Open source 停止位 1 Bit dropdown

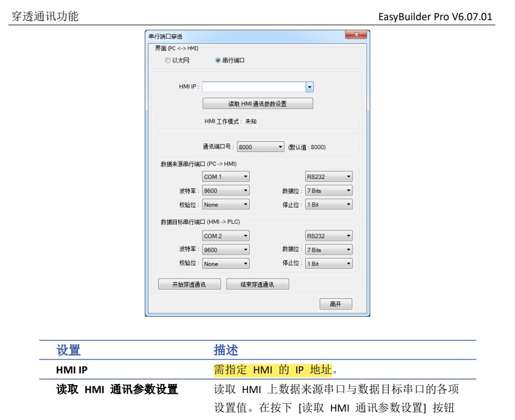coord(329,205)
